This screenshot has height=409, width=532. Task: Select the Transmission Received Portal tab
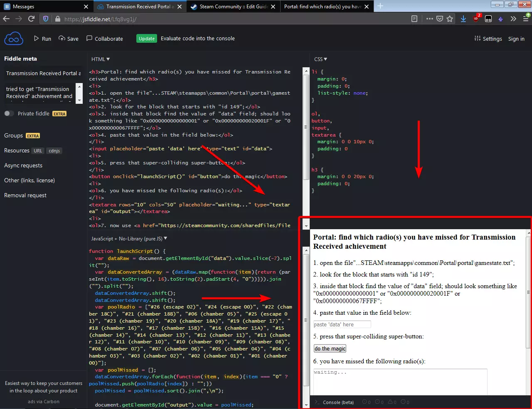(140, 6)
